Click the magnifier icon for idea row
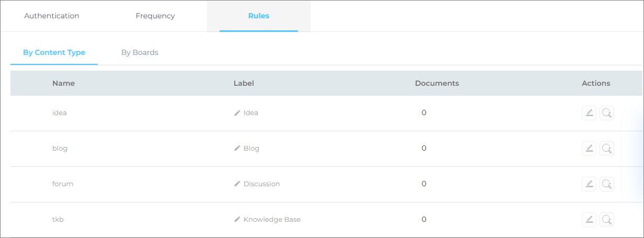This screenshot has width=644, height=238. 606,113
